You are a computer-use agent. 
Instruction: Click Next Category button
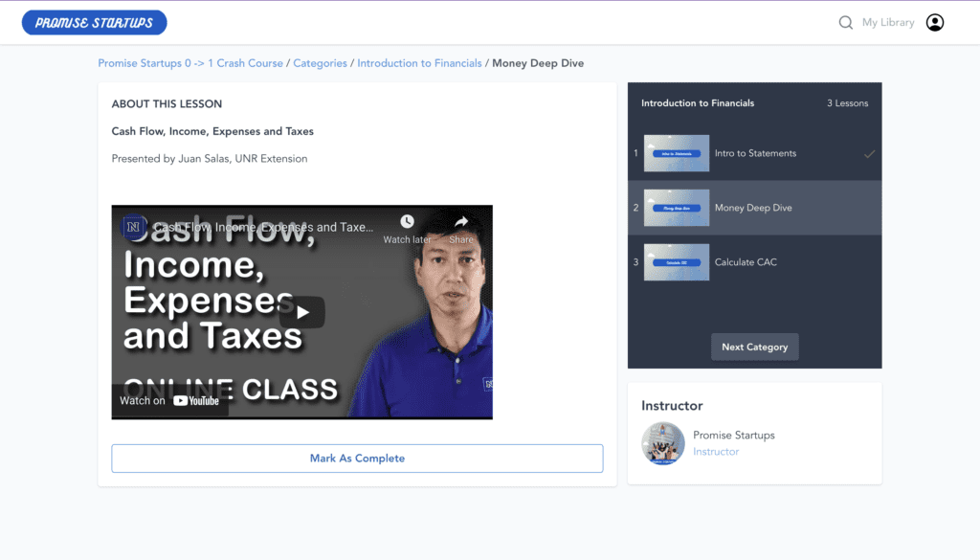(754, 347)
